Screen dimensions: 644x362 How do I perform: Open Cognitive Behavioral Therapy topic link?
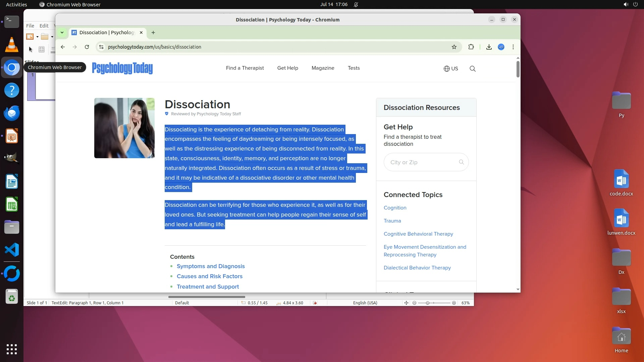[x=418, y=234]
